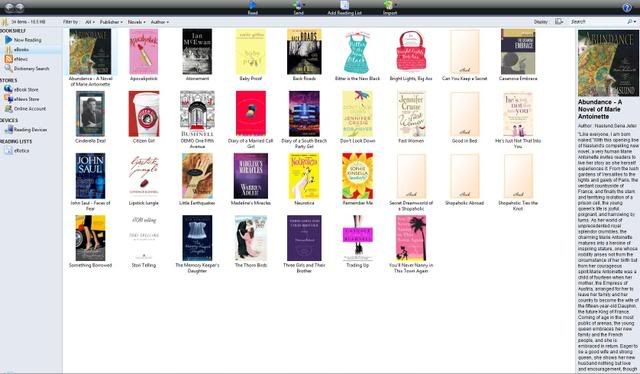Screen dimensions: 640x374
Task: Open the eRotica reading list
Action: (17, 150)
